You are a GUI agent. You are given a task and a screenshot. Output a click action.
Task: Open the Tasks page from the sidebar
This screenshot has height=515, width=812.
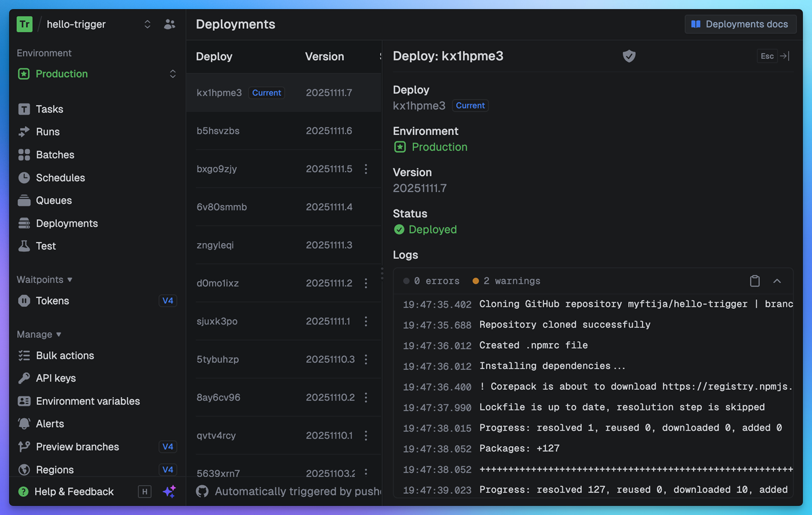(x=24, y=109)
